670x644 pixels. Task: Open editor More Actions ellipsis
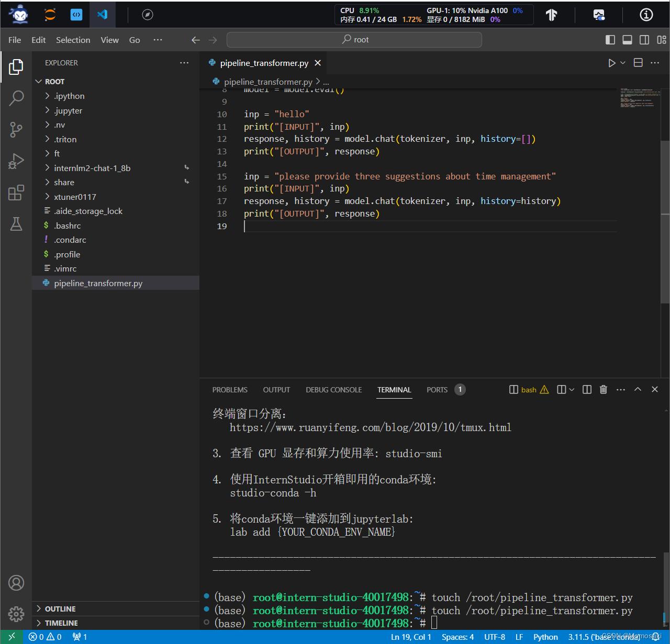pos(655,63)
